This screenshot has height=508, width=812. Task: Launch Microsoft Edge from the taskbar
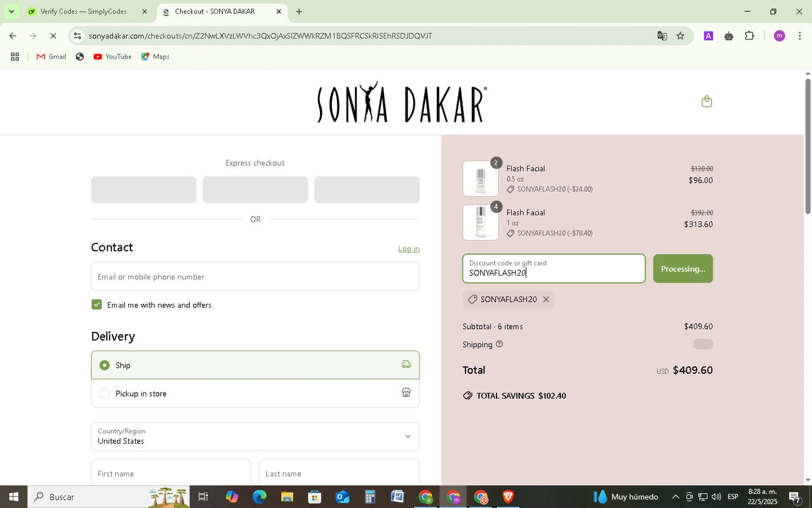259,497
